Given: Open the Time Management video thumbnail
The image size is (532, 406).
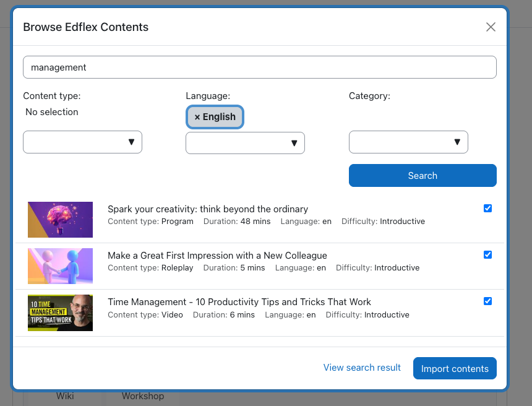Looking at the screenshot, I should [60, 313].
